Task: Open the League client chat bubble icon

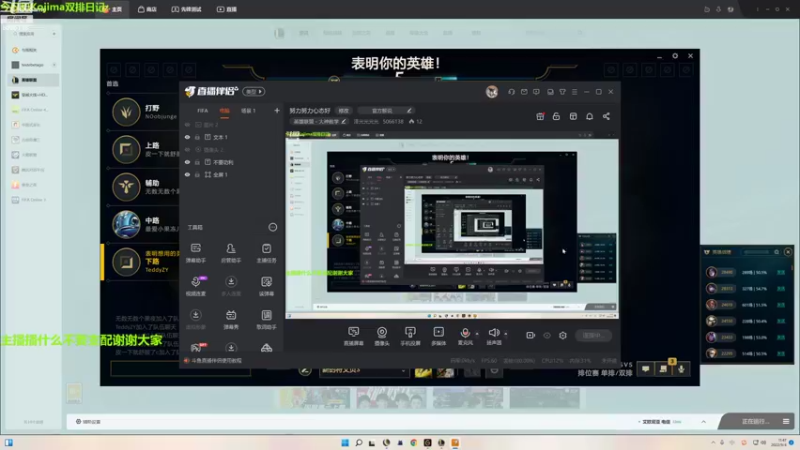Action: 646,368
